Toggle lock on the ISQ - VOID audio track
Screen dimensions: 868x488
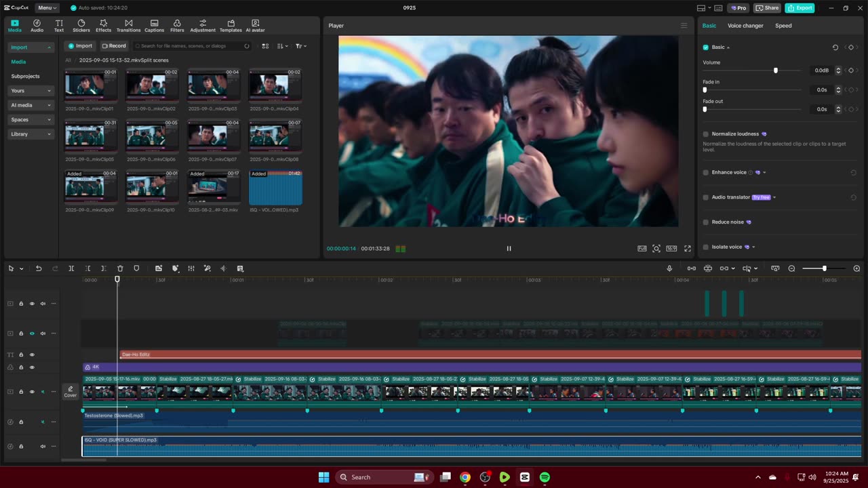(x=21, y=447)
